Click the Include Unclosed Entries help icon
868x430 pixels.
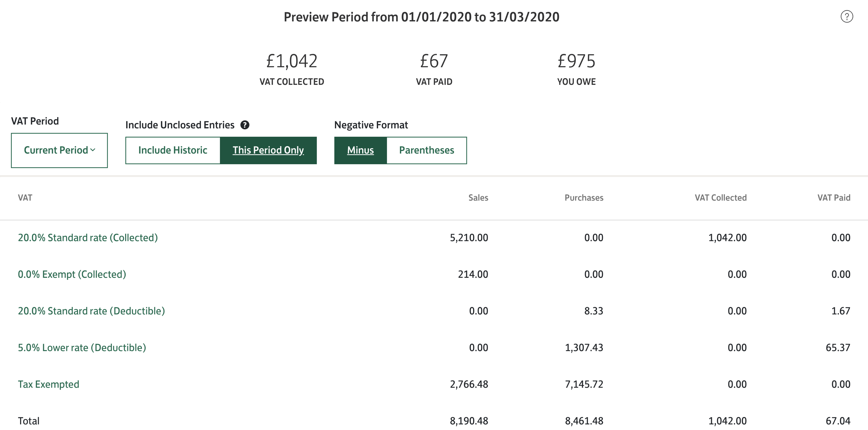(x=244, y=125)
